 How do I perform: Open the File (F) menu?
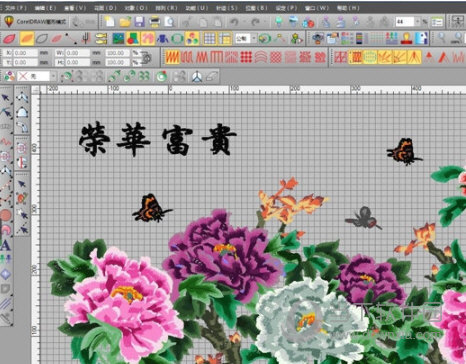point(16,8)
